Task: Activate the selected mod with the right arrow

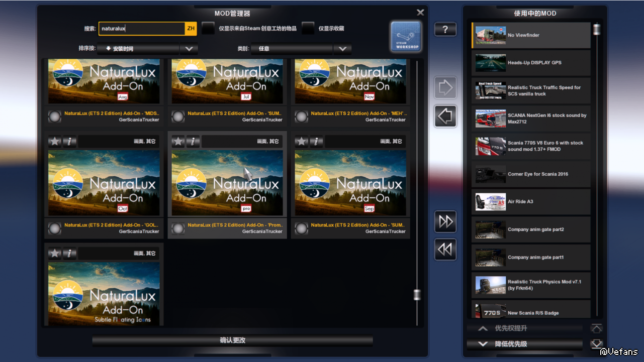Action: [445, 88]
